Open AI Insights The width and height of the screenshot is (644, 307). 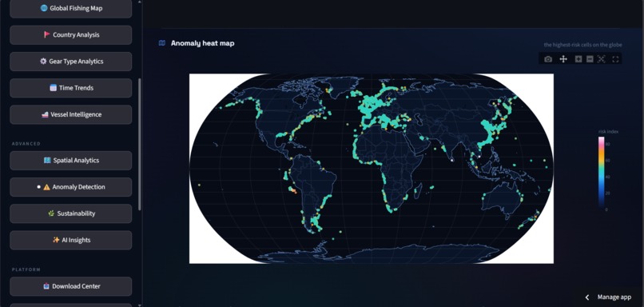point(70,240)
